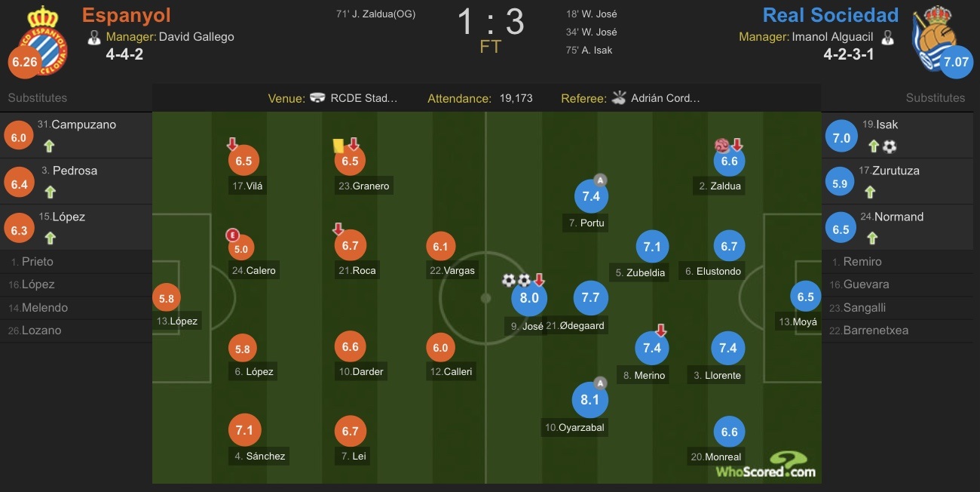Click the WhoScored.com logo

pyautogui.click(x=766, y=465)
